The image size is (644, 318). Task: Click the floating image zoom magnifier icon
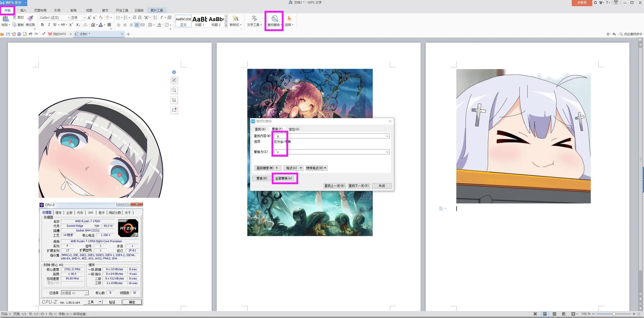pyautogui.click(x=174, y=90)
